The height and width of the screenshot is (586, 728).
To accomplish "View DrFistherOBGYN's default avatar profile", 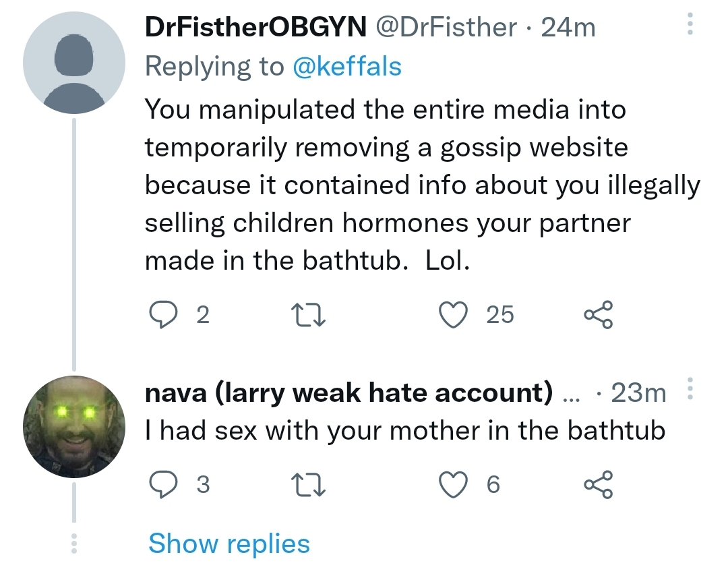I will tap(74, 63).
